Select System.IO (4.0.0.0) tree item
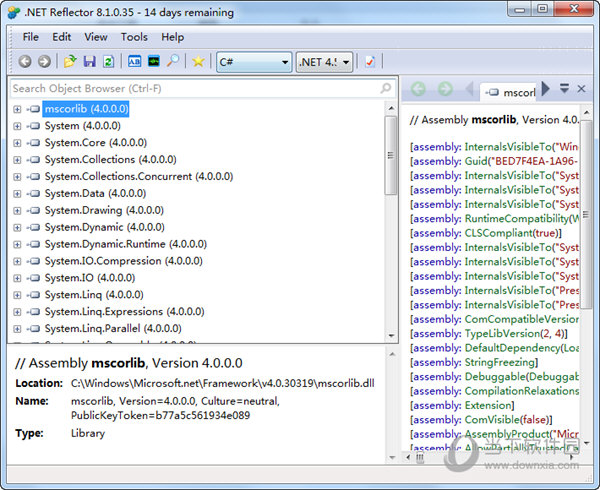The height and width of the screenshot is (490, 600). coord(90,278)
